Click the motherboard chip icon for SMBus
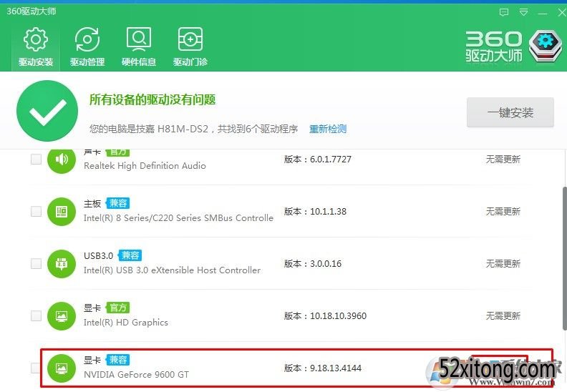Viewport: 567px width, 392px height. tap(62, 211)
